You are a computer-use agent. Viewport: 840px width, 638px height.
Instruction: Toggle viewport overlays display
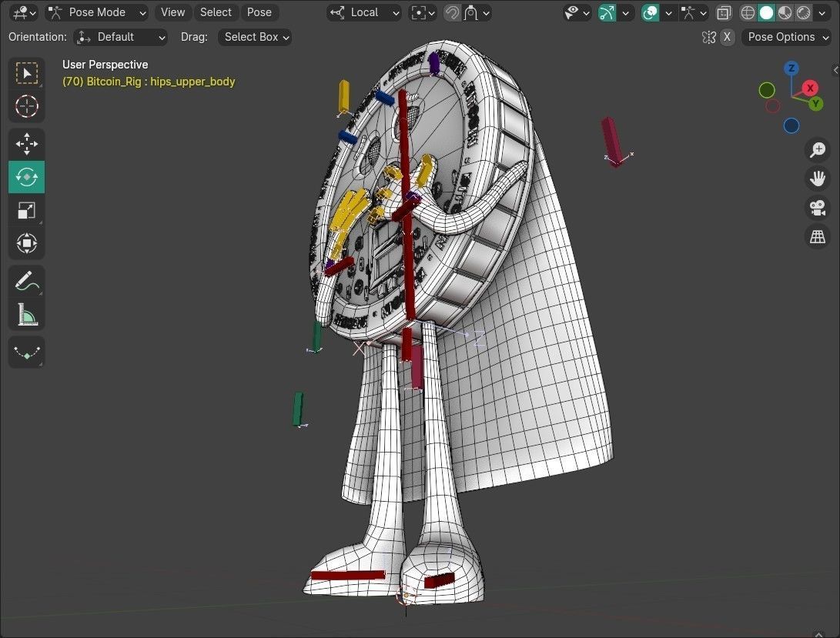pyautogui.click(x=651, y=12)
